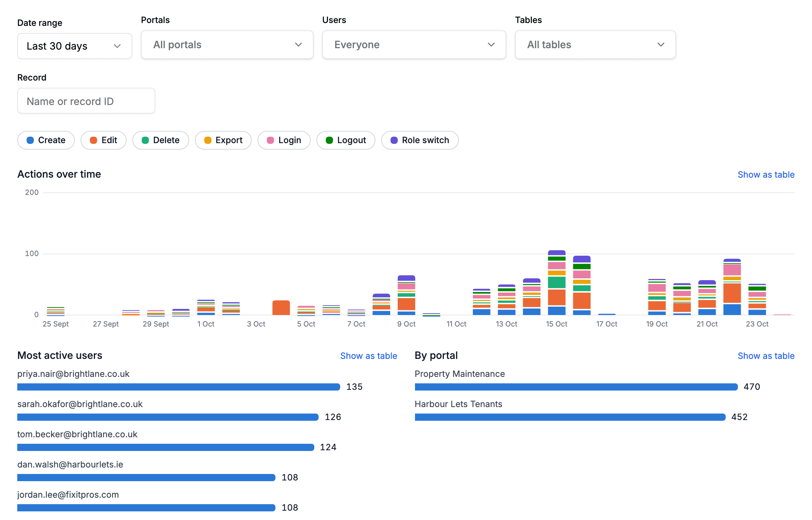Screen dimensions: 812x520
Task: Click the 452 portal count value
Action: [x=740, y=417]
